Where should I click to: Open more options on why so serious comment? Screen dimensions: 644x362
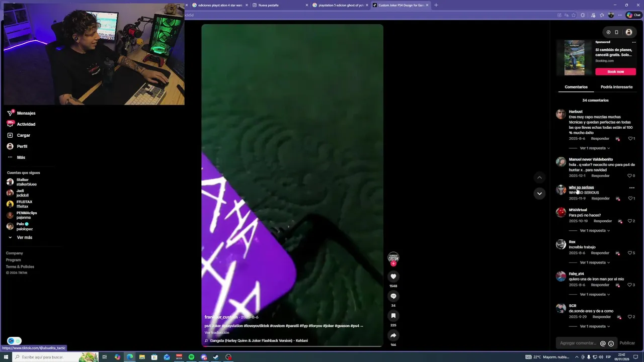632,188
